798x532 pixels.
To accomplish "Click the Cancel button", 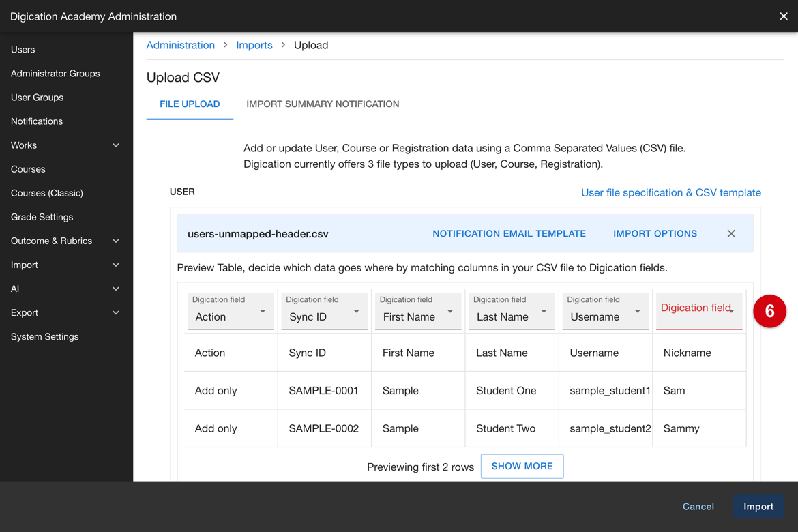I will tap(698, 507).
